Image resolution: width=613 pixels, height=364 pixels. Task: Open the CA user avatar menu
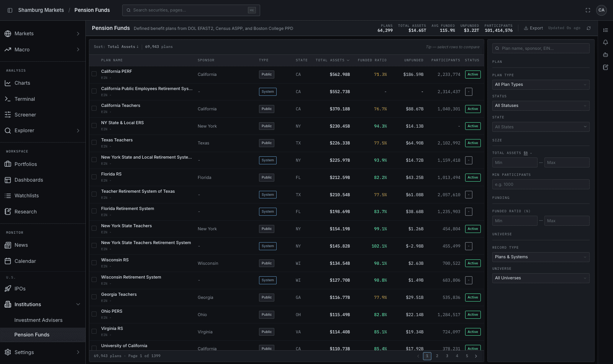(x=602, y=10)
